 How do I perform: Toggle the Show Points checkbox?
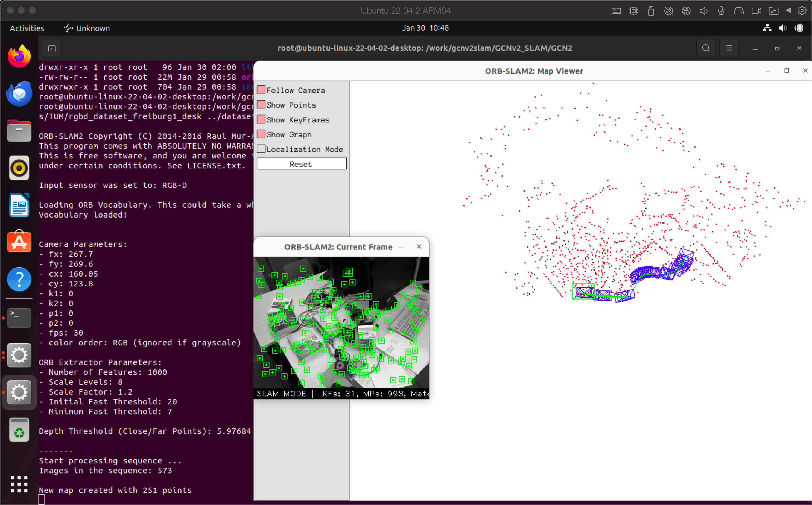261,105
